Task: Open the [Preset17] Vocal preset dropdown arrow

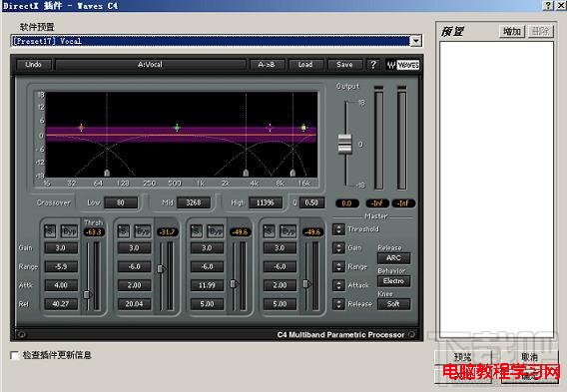Action: (416, 41)
